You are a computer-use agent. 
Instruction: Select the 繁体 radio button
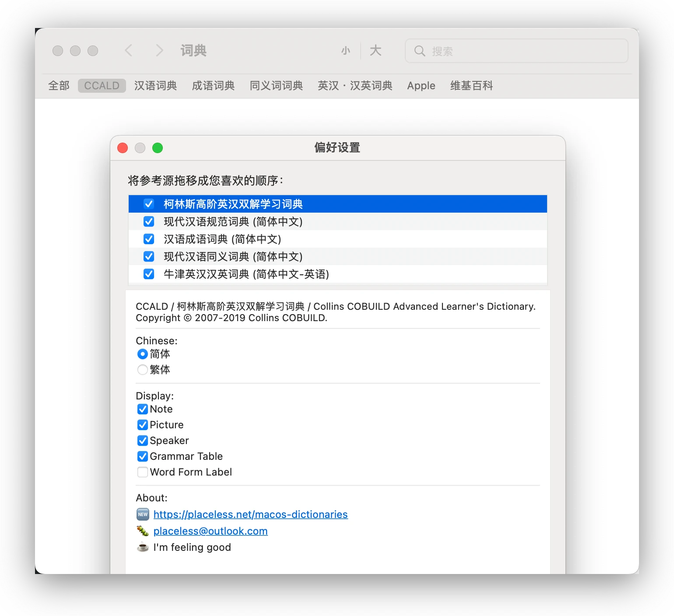pos(143,370)
